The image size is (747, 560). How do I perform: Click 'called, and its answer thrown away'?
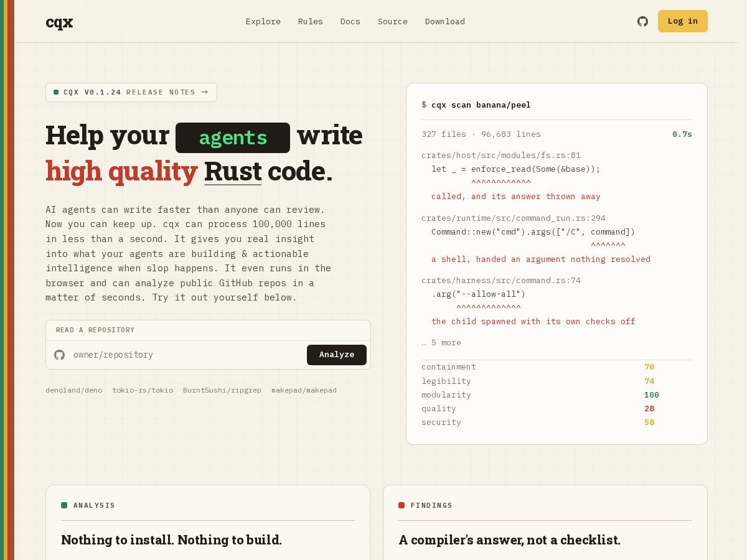(x=516, y=197)
